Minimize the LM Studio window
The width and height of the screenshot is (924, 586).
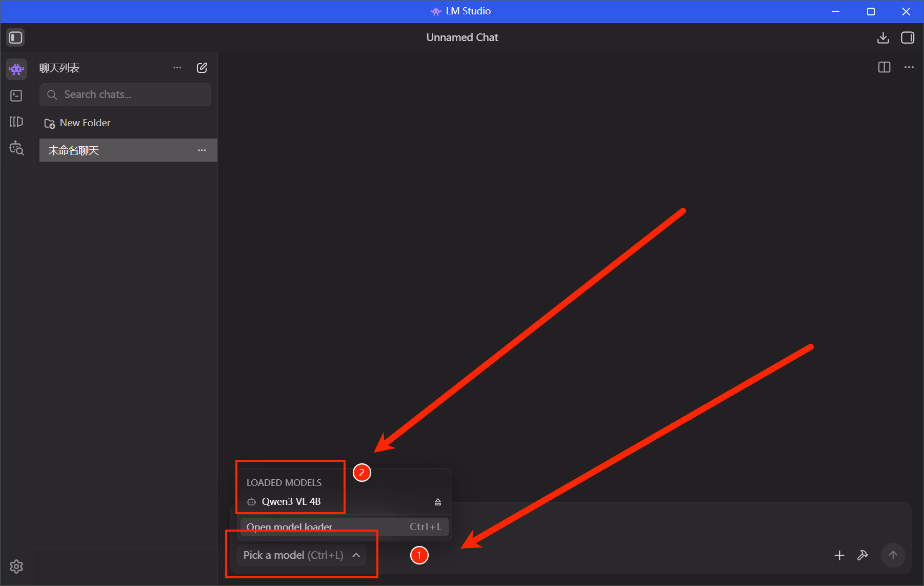(x=835, y=11)
